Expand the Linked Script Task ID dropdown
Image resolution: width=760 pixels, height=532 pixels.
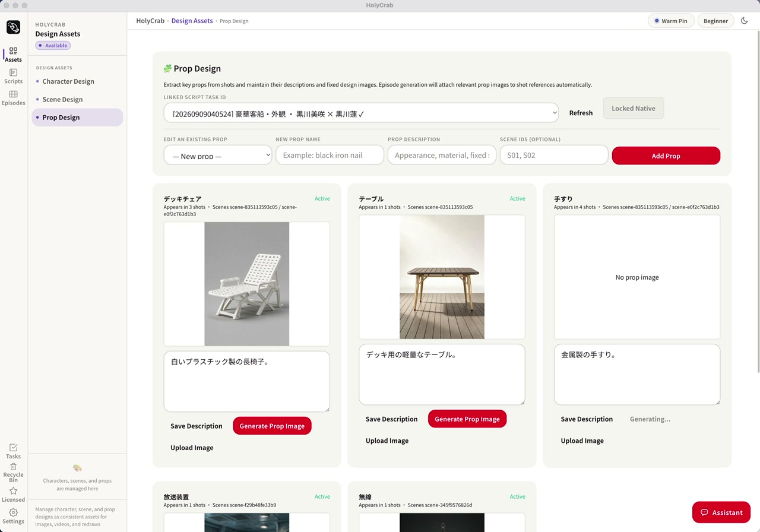[x=361, y=113]
